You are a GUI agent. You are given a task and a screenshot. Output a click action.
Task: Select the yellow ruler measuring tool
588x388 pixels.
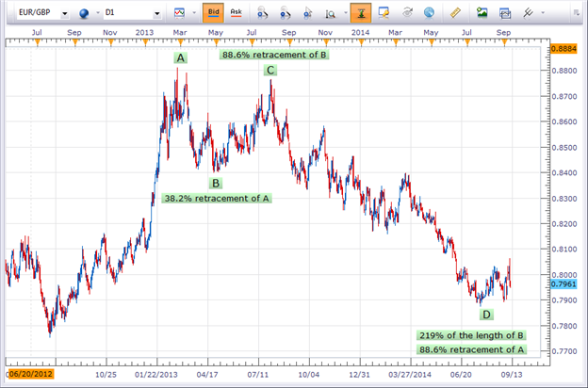click(455, 13)
